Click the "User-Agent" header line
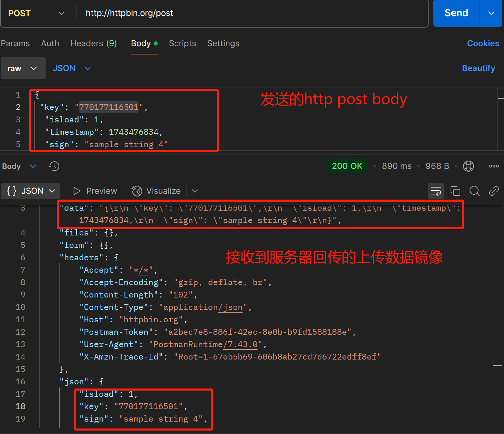504x434 pixels. point(173,344)
